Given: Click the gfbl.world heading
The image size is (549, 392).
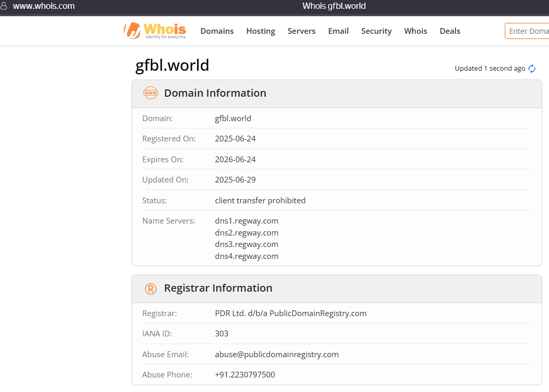Looking at the screenshot, I should pos(172,66).
